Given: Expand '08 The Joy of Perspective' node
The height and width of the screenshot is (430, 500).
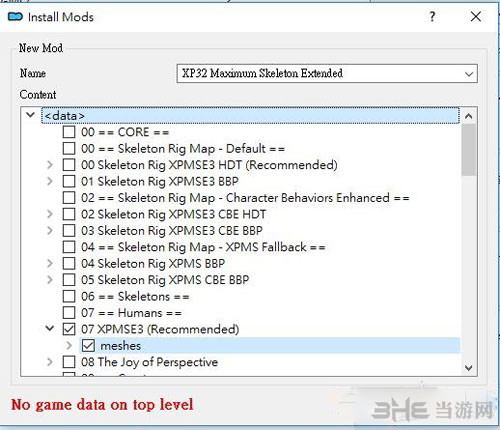Looking at the screenshot, I should pos(50,362).
